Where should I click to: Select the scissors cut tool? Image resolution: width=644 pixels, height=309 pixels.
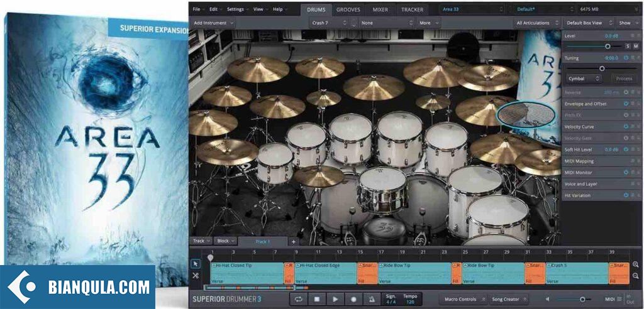point(196,276)
